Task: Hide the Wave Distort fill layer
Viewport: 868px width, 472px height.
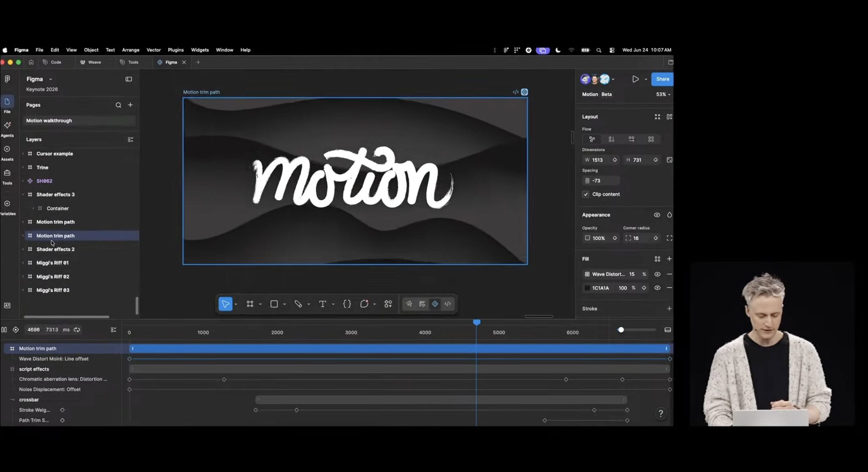Action: point(657,274)
